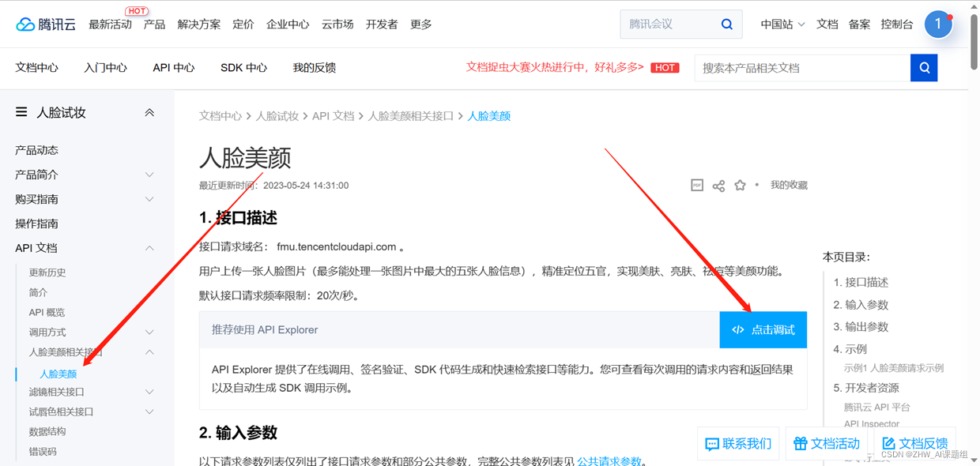Click the 点击调试 debug button

(763, 329)
